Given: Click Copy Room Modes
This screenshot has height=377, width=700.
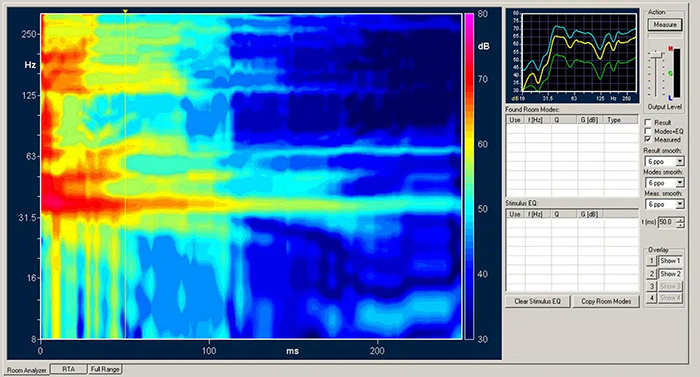Looking at the screenshot, I should pos(606,302).
